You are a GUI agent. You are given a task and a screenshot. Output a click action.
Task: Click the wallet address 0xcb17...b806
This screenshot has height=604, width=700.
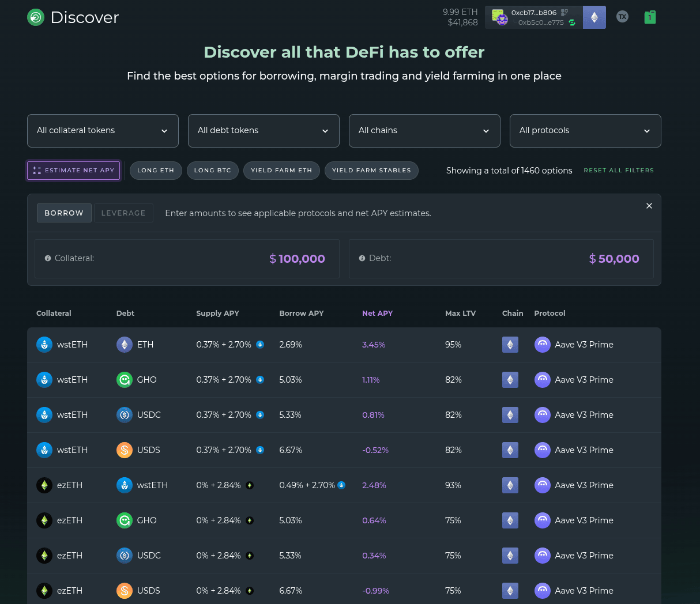[534, 12]
